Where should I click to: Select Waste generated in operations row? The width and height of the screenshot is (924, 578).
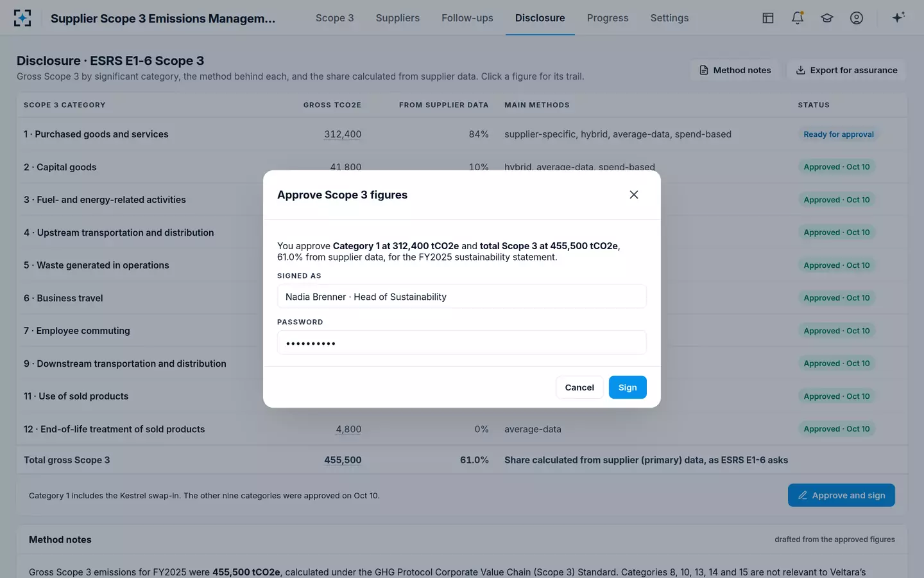(462, 265)
